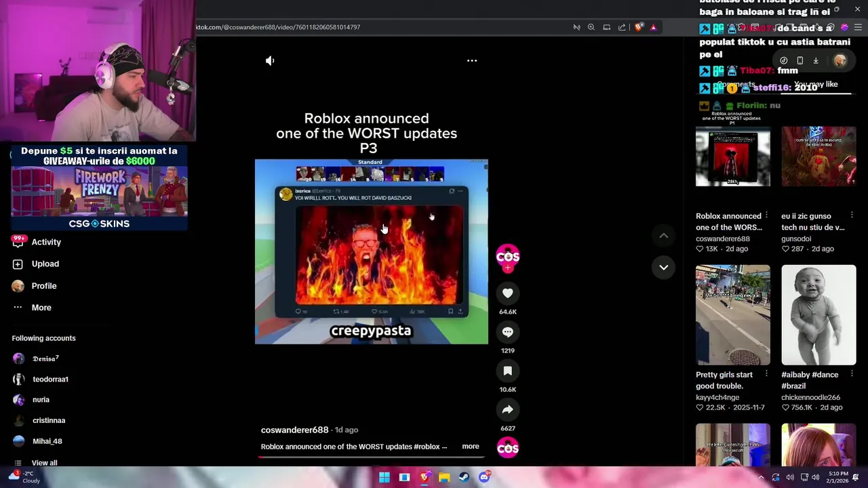Click the TikTok coin icon in top pill
This screenshot has width=868, height=488.
tap(784, 60)
